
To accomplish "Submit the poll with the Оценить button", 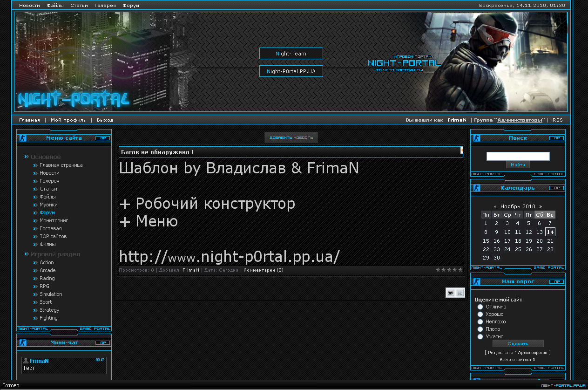I will 518,343.
